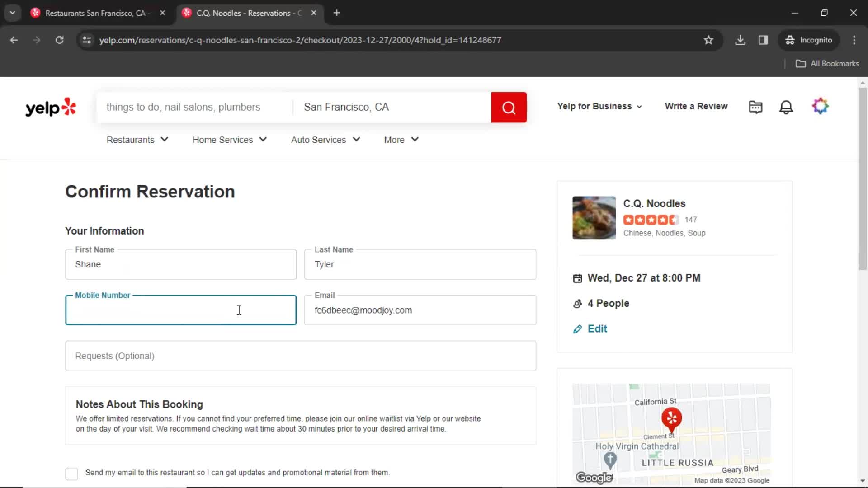Bookmark this page with the star icon

click(708, 40)
